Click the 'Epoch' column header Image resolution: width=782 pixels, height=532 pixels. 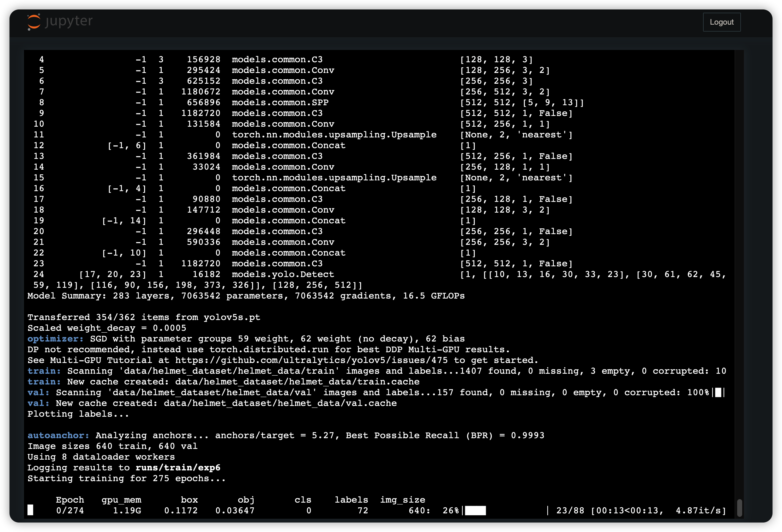[70, 500]
